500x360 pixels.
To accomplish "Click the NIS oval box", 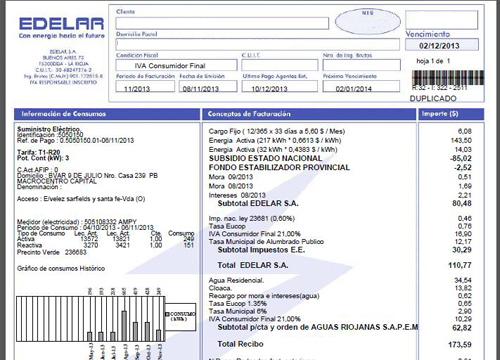I will tap(368, 22).
